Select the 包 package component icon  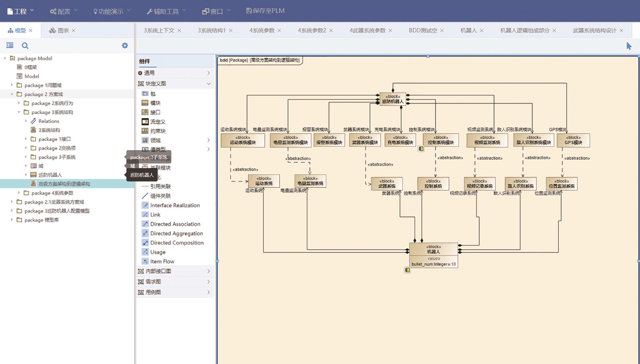tap(145, 93)
